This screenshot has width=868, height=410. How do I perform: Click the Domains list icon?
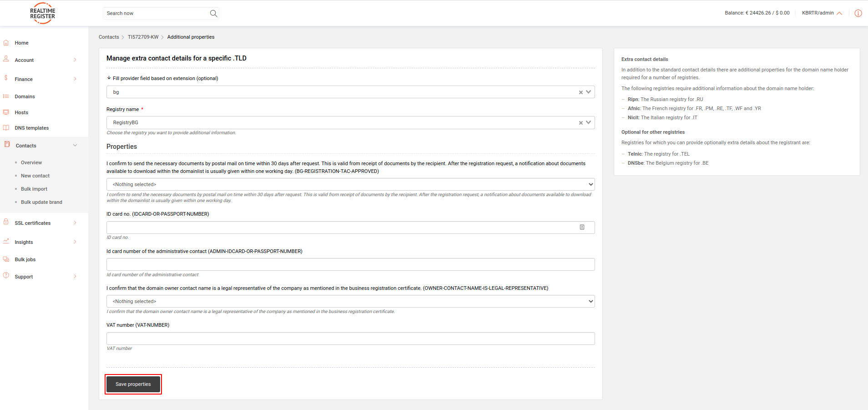pos(6,96)
